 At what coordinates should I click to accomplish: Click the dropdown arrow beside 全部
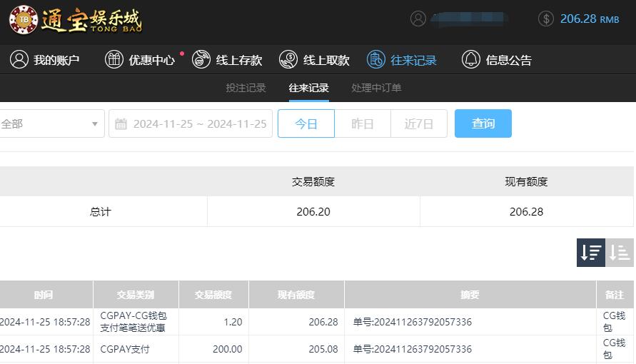tap(94, 123)
